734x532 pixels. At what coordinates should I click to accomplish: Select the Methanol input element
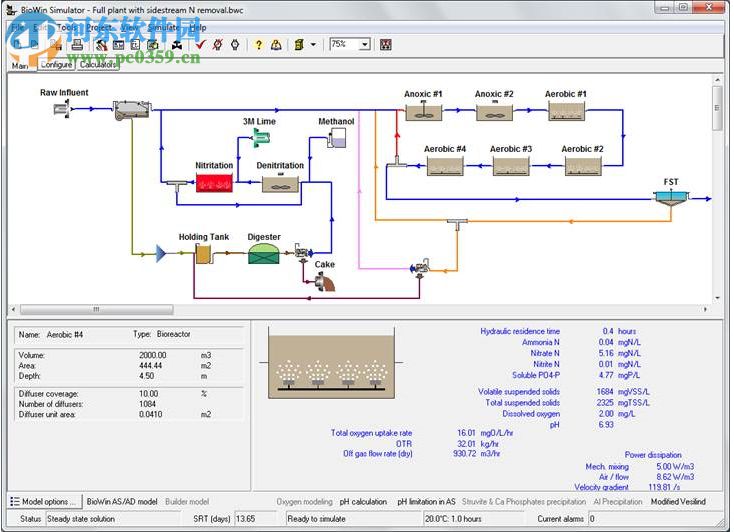tap(336, 141)
